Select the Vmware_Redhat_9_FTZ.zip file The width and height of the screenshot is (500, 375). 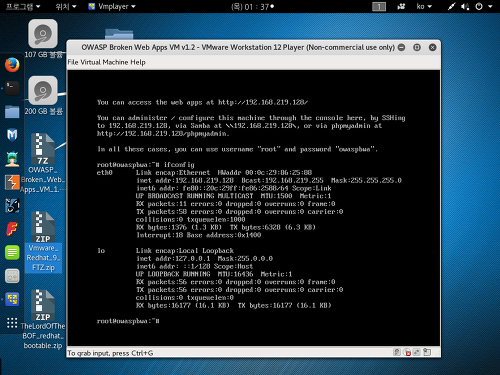click(43, 242)
